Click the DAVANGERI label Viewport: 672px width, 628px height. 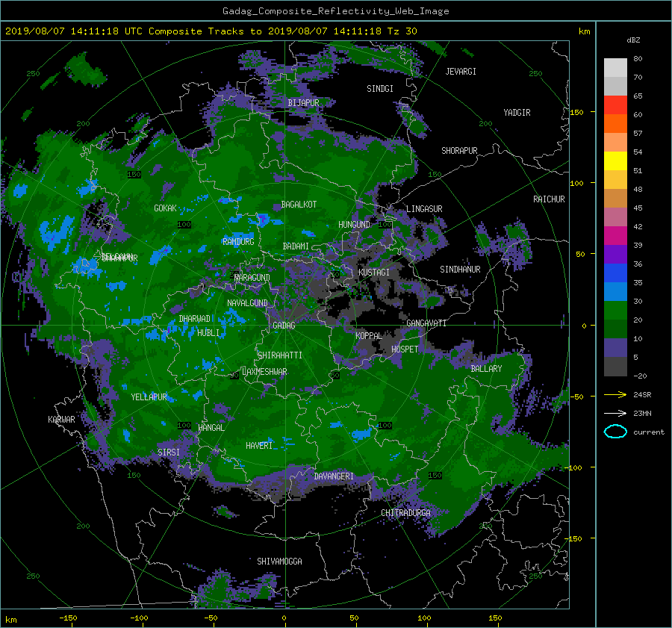[334, 476]
